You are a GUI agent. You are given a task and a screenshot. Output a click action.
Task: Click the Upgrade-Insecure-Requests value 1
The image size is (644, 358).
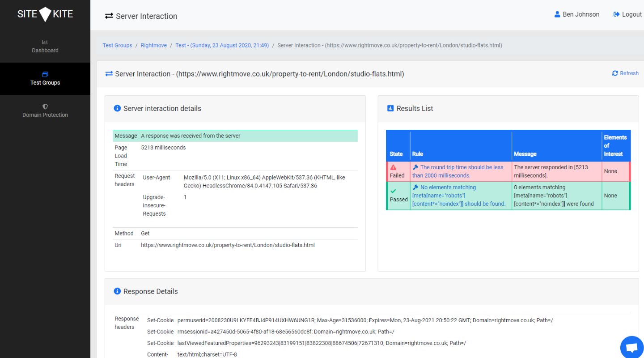pyautogui.click(x=185, y=197)
